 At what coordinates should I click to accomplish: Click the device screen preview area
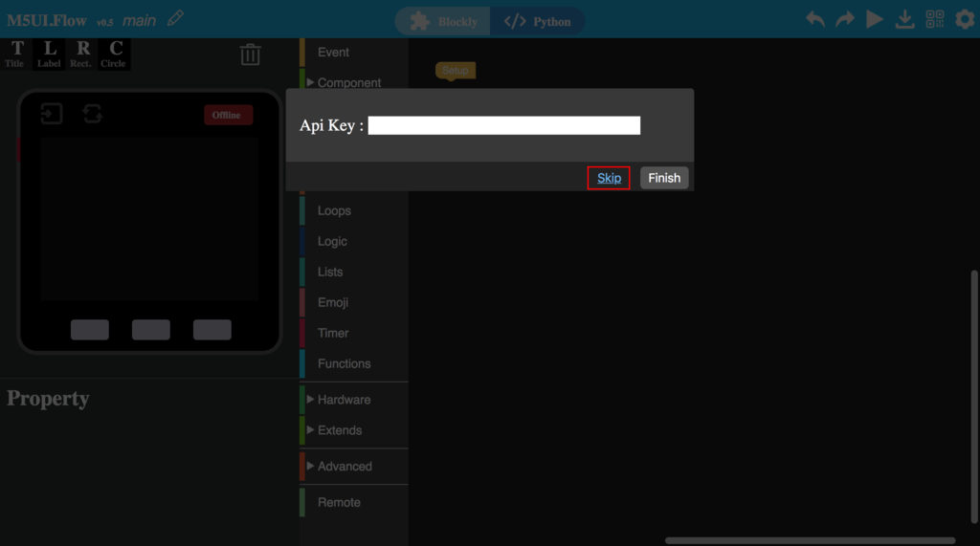click(150, 219)
